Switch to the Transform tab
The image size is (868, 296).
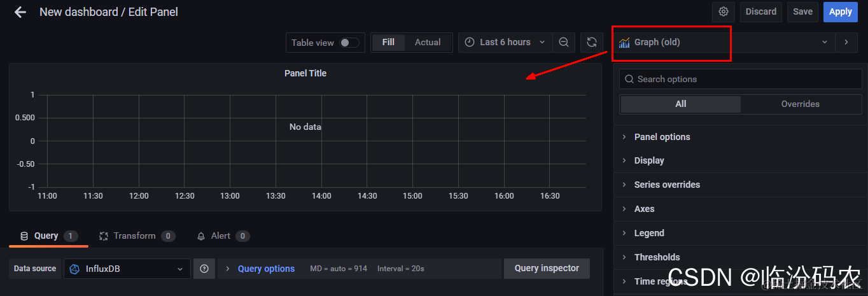(x=137, y=236)
